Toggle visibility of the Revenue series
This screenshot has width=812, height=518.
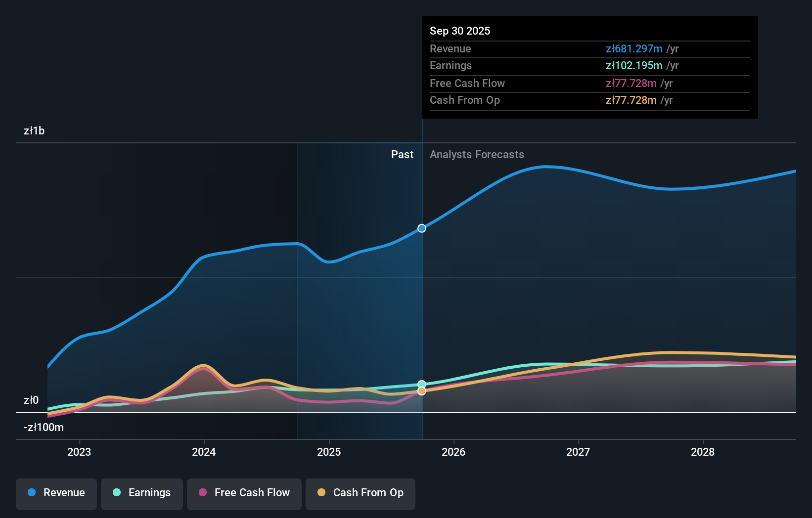[56, 494]
